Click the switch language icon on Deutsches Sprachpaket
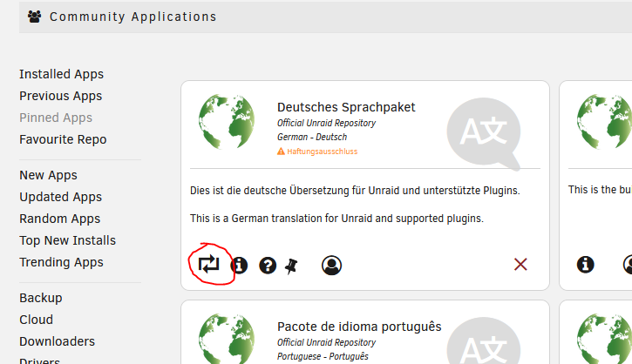 pos(209,265)
